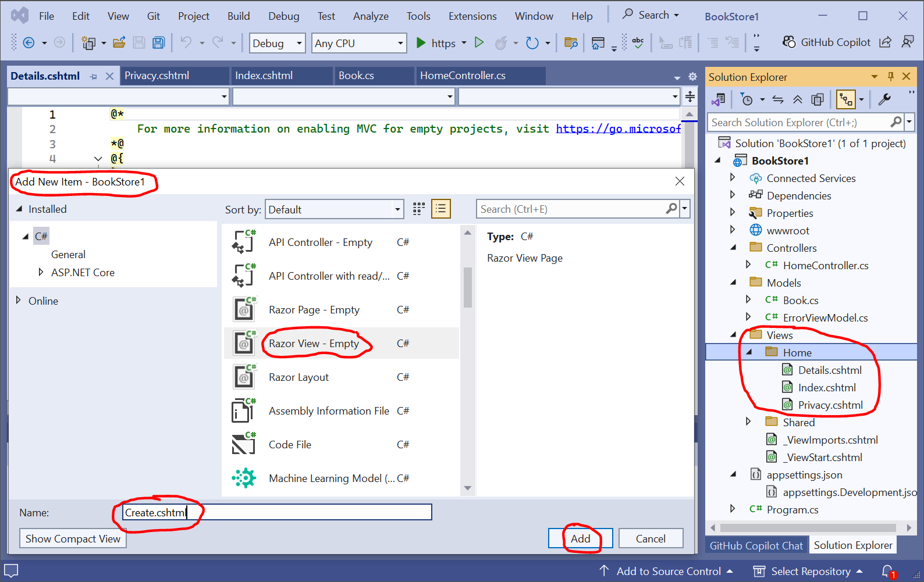Switch dialog list to medium icons view

coord(441,209)
